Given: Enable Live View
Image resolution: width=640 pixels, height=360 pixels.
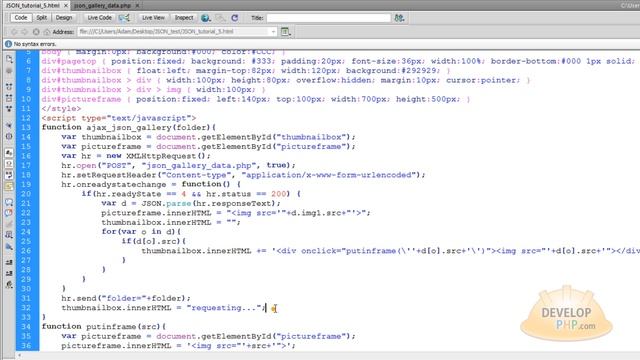Looking at the screenshot, I should point(153,18).
